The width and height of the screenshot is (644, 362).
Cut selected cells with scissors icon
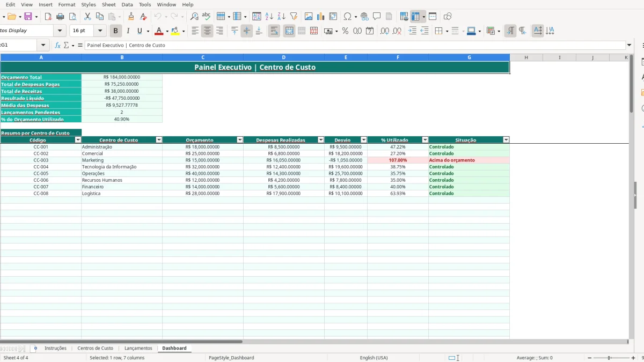87,17
